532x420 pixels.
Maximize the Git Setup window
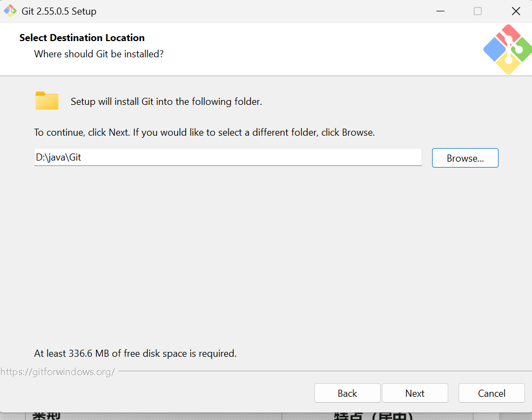coord(477,11)
